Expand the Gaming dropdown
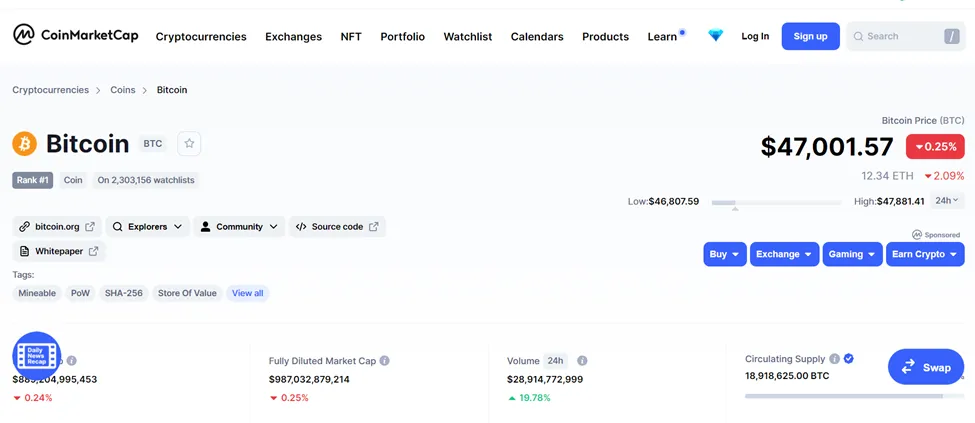The height and width of the screenshot is (423, 975). pyautogui.click(x=852, y=254)
